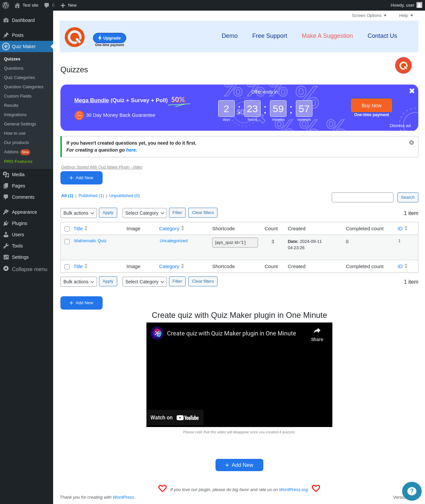Click the Share arrow on the video
425x504 pixels.
coord(317,330)
